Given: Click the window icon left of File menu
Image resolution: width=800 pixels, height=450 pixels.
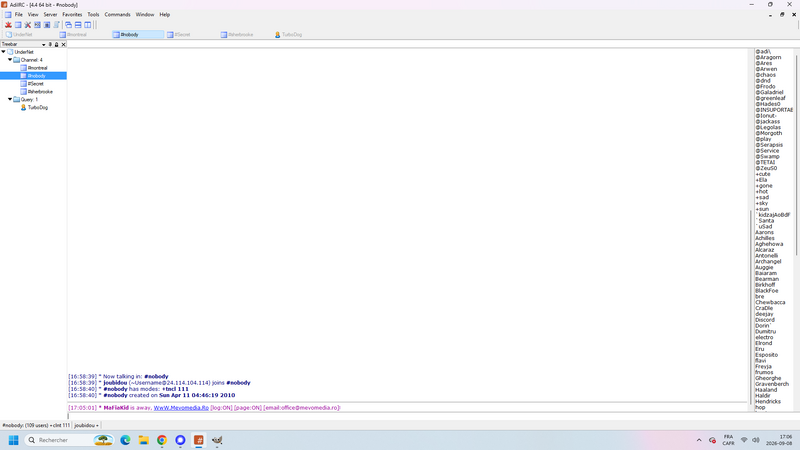Looking at the screenshot, I should 8,15.
